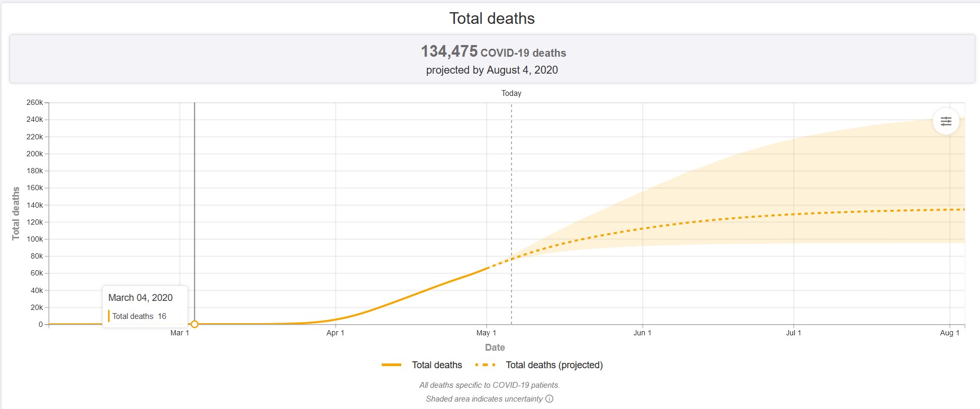Click the info icon beside uncertainty note
Image resolution: width=980 pixels, height=409 pixels.
coord(550,399)
